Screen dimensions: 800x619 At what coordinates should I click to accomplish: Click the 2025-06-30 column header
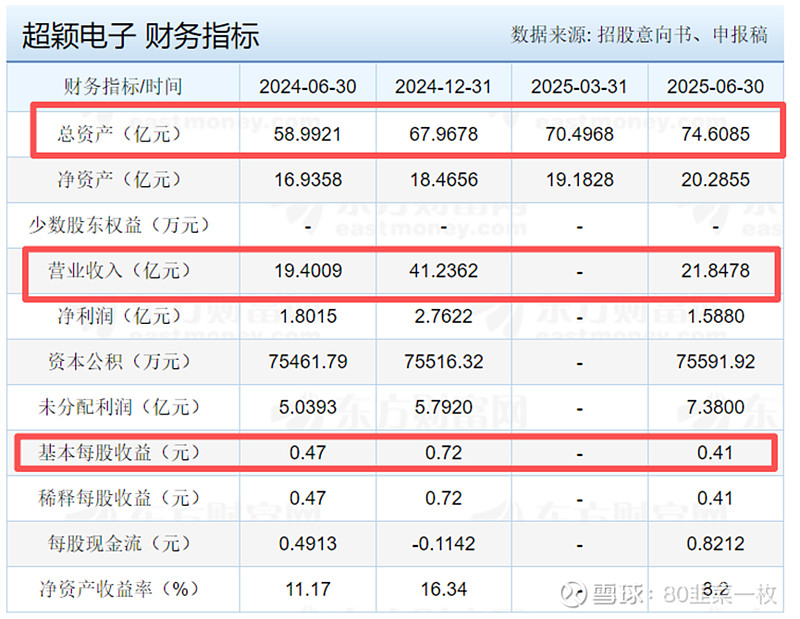pyautogui.click(x=715, y=87)
